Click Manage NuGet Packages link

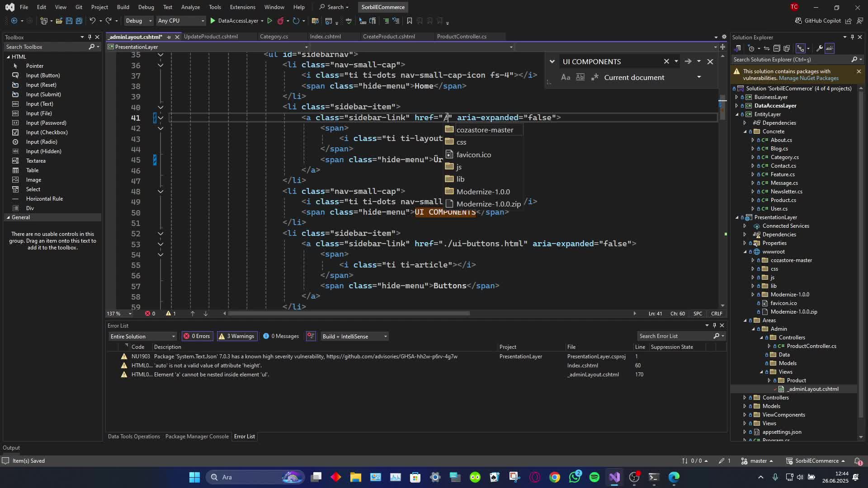point(809,78)
